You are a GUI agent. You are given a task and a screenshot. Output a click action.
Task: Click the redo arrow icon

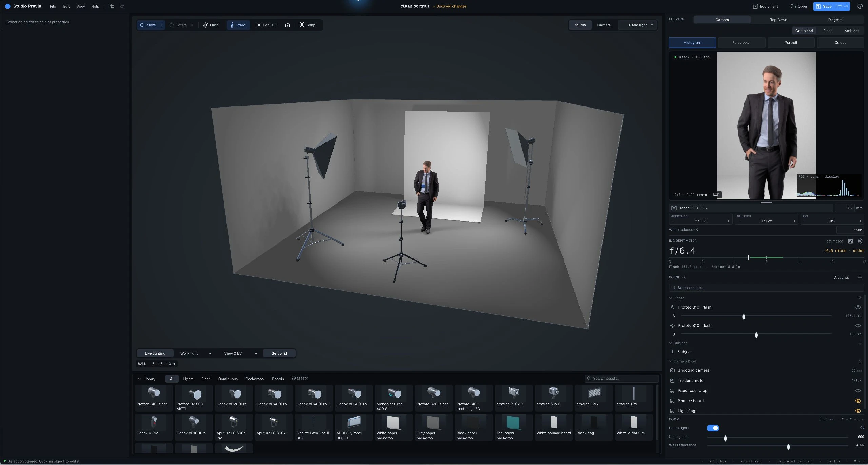[122, 6]
